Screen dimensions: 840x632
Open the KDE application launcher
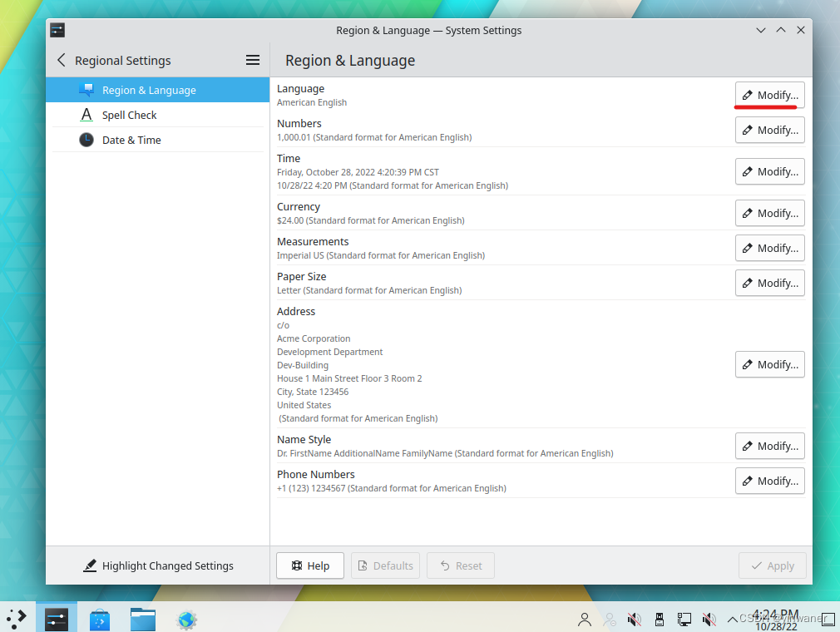[17, 619]
